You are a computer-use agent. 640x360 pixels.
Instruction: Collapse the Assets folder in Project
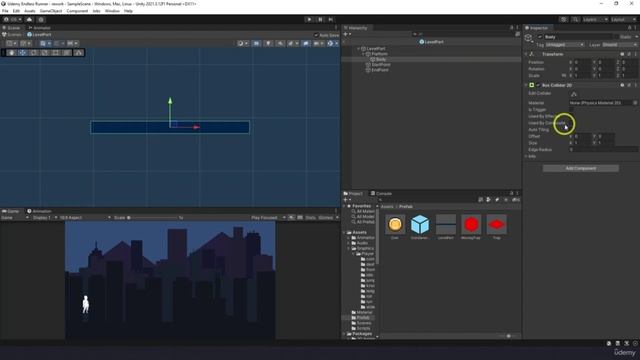point(344,232)
